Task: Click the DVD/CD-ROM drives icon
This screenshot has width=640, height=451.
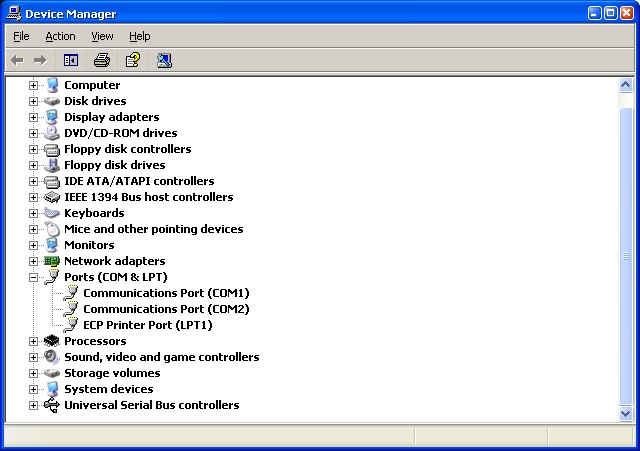Action: [x=52, y=133]
